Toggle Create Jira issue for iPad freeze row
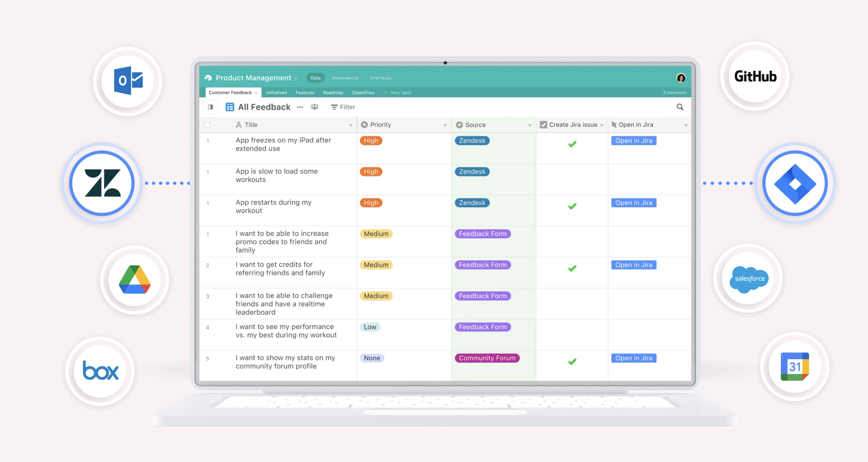868x462 pixels. 572,144
